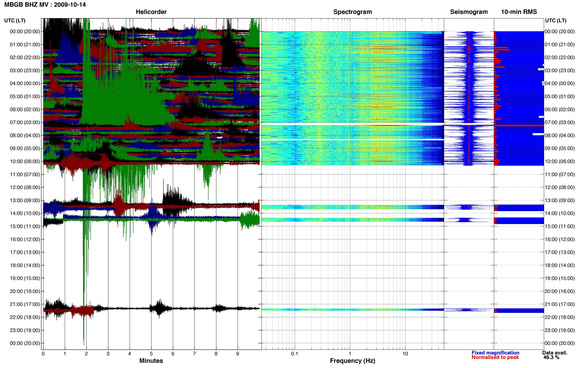Click the RMS-side 07:00 (03:00) time label
Screen dimensions: 588x368
tap(560, 122)
